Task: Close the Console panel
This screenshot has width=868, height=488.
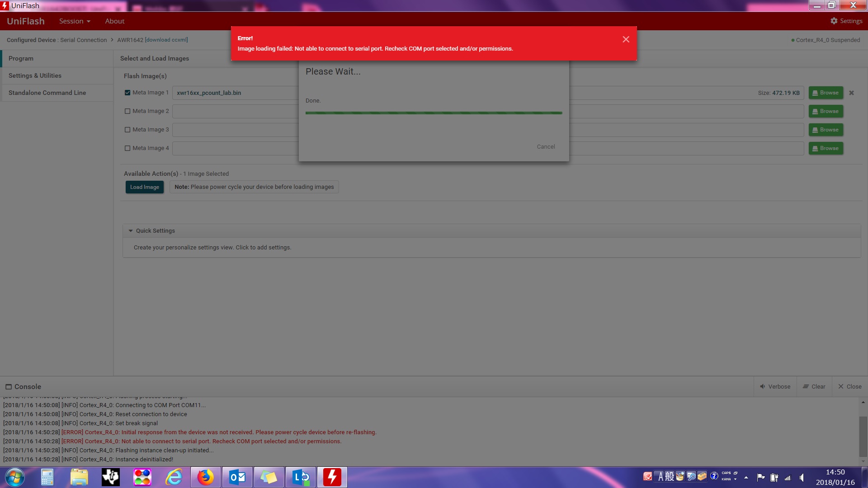Action: coord(849,387)
